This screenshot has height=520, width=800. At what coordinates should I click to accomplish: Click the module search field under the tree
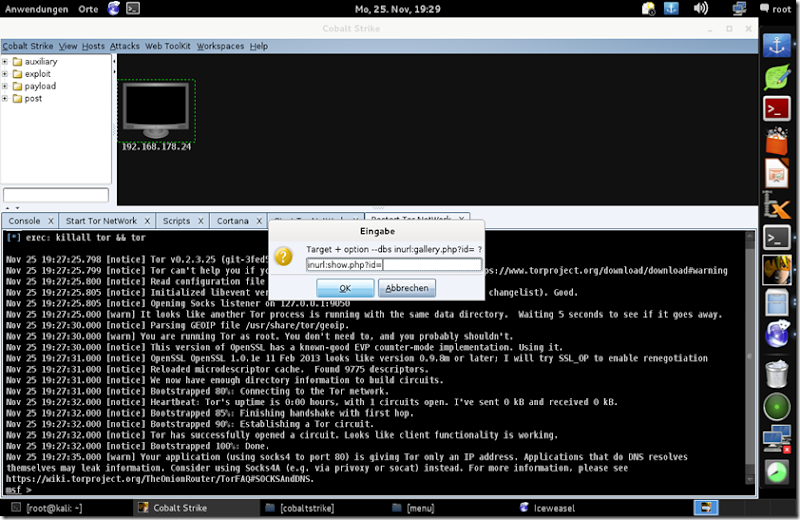click(x=56, y=194)
